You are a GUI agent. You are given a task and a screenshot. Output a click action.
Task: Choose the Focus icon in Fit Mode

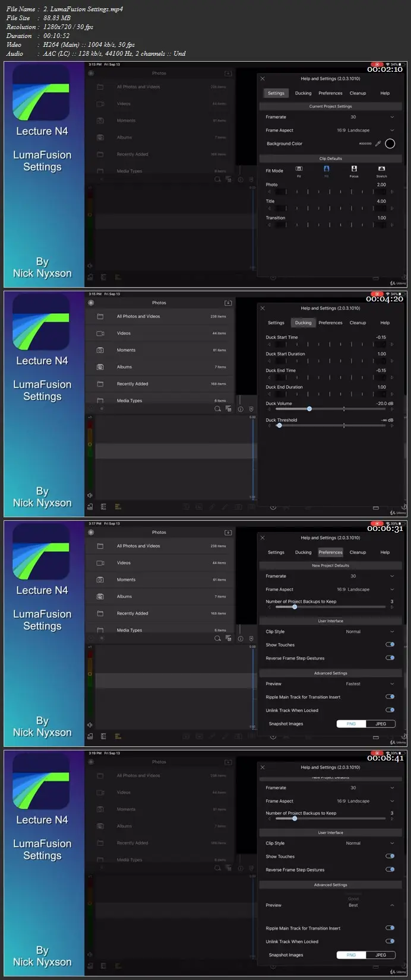pyautogui.click(x=354, y=169)
